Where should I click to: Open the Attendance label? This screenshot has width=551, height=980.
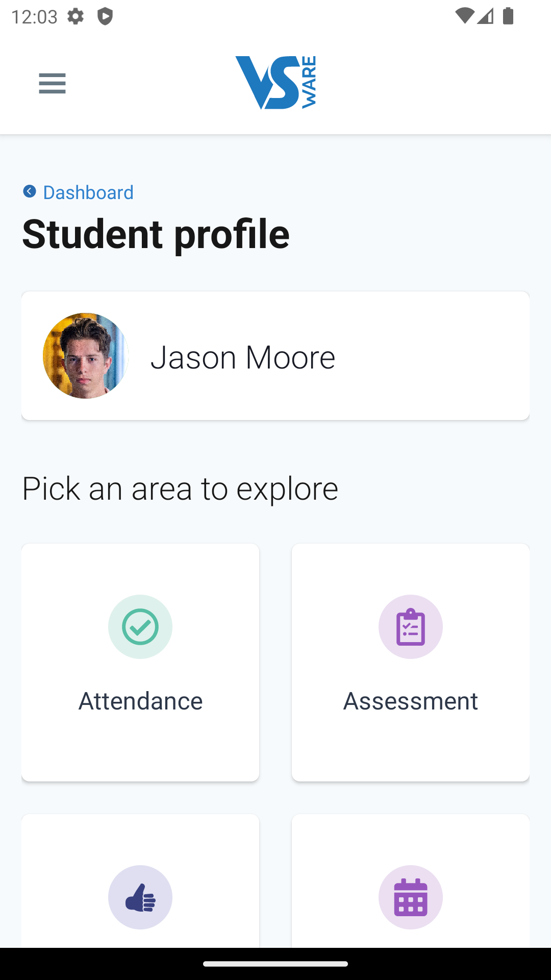(x=140, y=701)
